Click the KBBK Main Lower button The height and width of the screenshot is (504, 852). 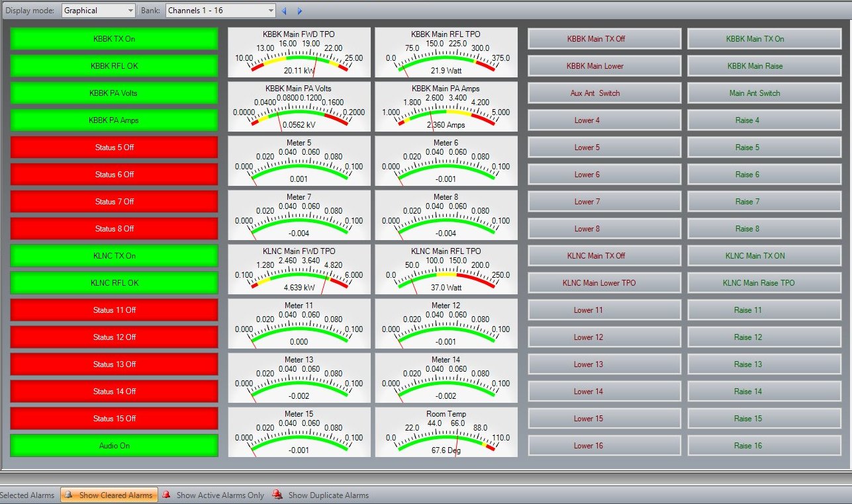(x=604, y=66)
